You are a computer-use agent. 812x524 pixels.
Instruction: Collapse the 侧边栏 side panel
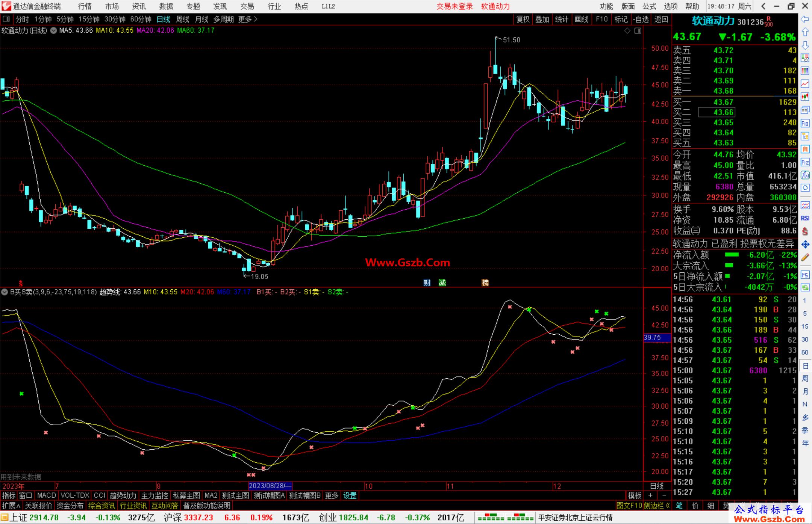click(657, 506)
